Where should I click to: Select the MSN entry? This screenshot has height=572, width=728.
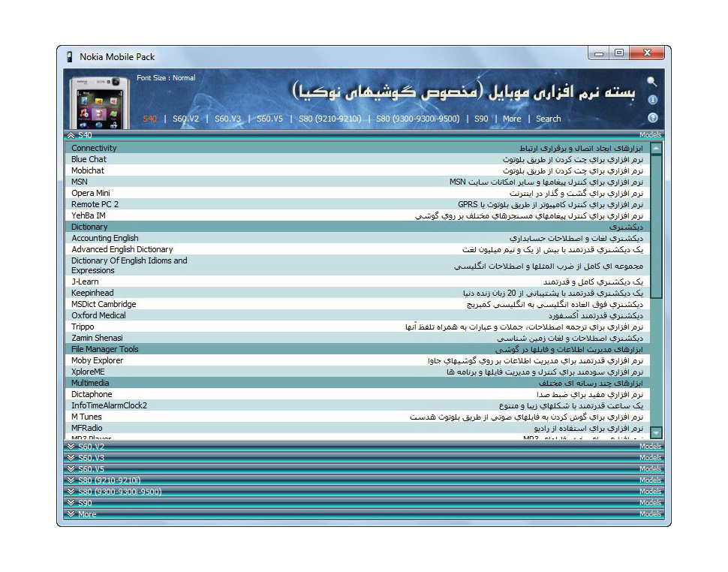[357, 182]
